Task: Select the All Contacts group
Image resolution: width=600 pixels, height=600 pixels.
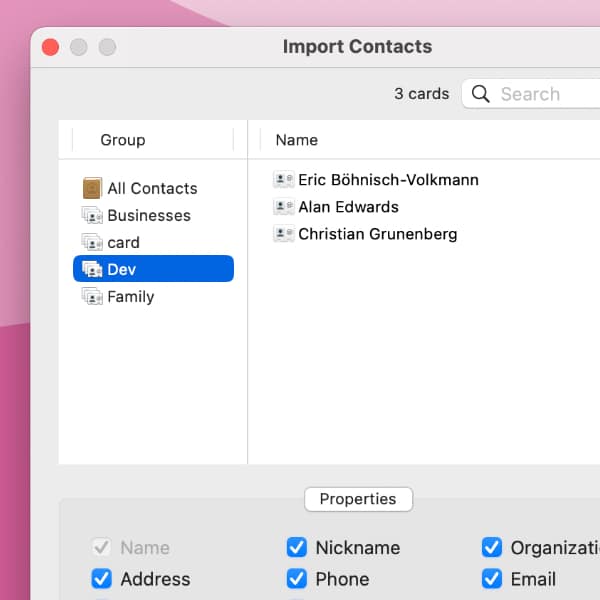Action: tap(153, 188)
